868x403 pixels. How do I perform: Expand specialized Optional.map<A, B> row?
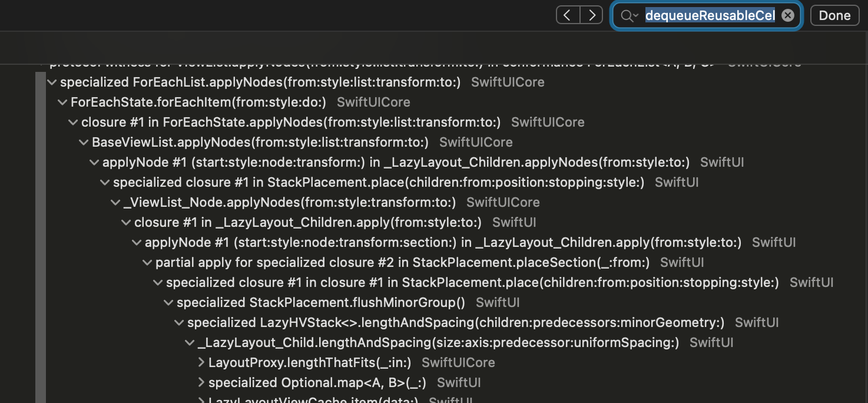201,382
